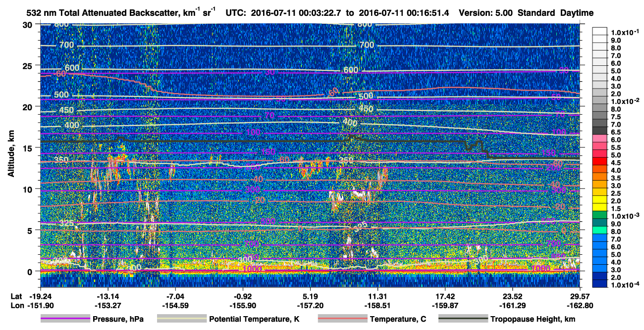Click the black Tropopause Height legend line swatch

click(463, 319)
